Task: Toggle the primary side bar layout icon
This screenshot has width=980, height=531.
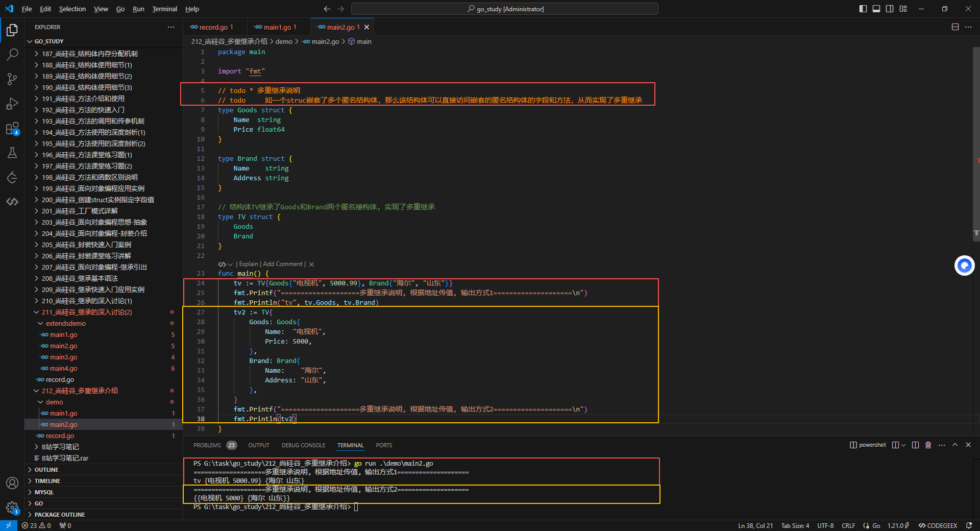Action: pos(863,9)
